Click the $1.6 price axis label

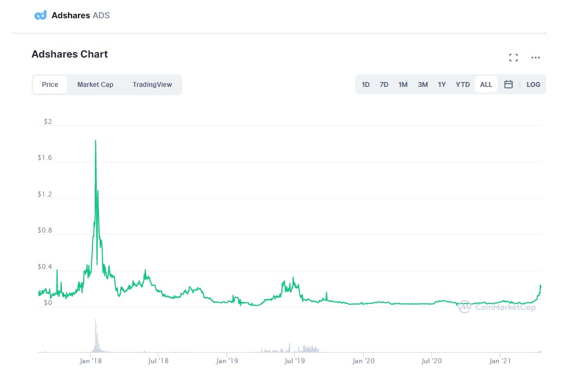[45, 158]
